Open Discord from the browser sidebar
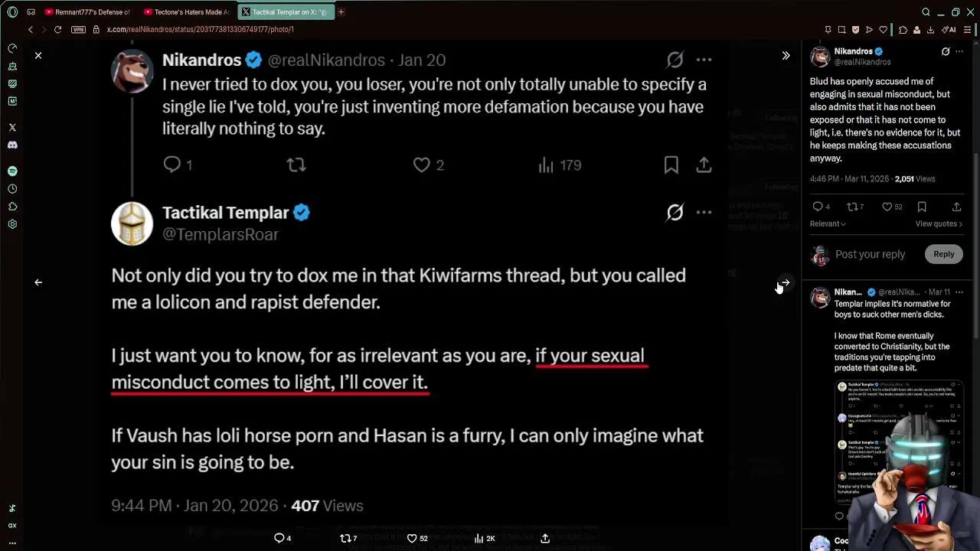This screenshot has height=551, width=980. point(12,145)
